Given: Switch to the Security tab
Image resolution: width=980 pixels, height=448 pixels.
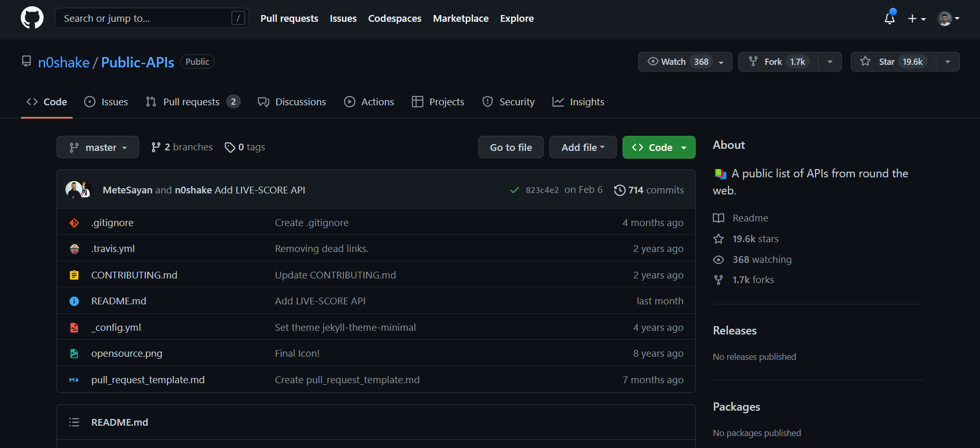Looking at the screenshot, I should tap(508, 102).
